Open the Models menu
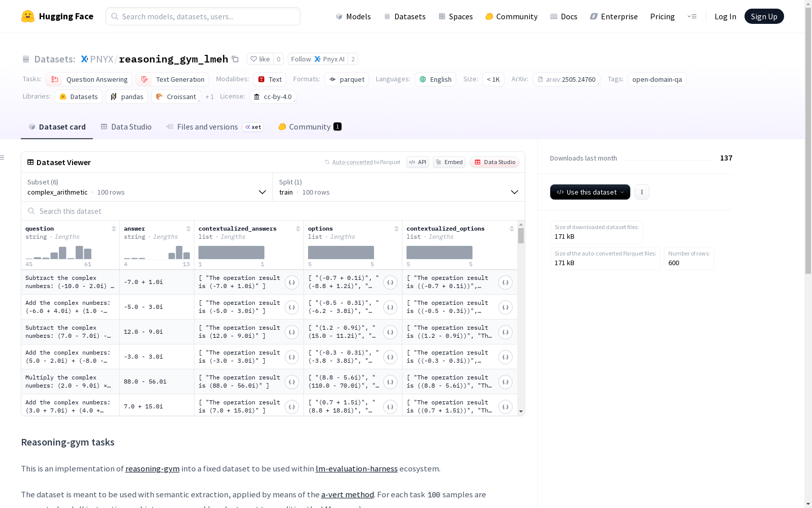This screenshot has width=812, height=508. click(x=353, y=16)
